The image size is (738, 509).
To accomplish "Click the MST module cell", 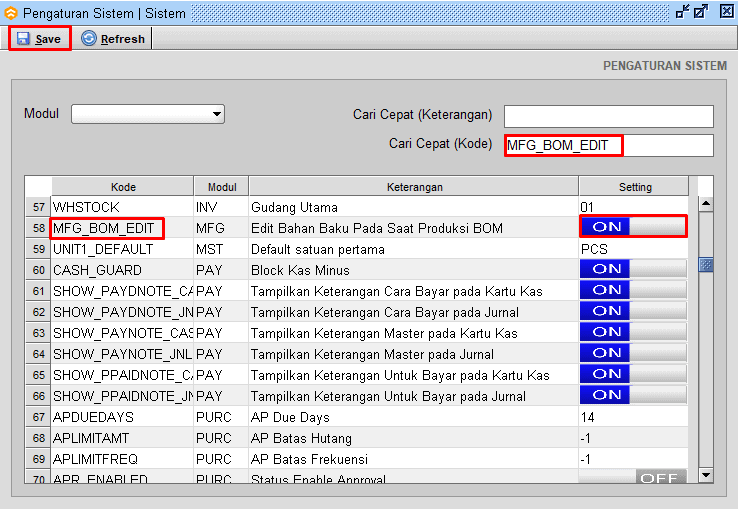I will tap(221, 249).
